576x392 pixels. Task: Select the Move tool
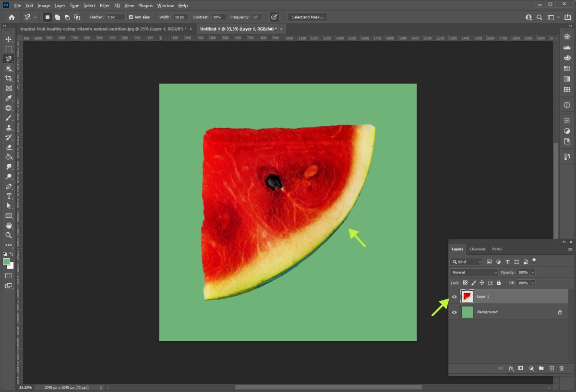[x=9, y=39]
